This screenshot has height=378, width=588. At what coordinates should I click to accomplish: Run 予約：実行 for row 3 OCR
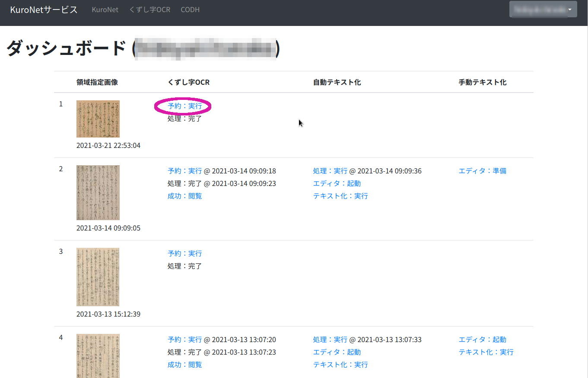tap(185, 253)
